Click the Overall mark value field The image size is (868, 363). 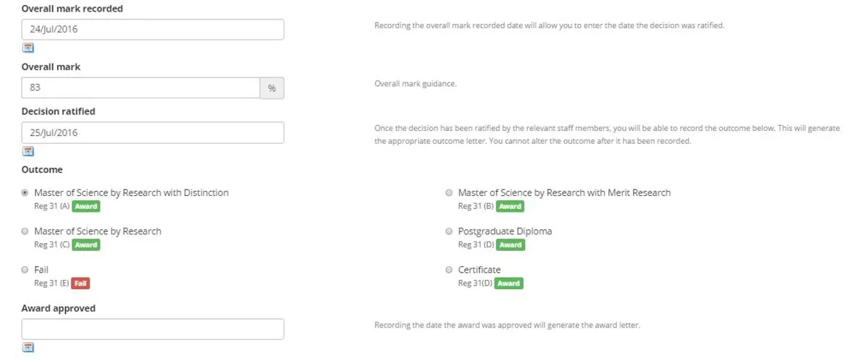click(140, 88)
